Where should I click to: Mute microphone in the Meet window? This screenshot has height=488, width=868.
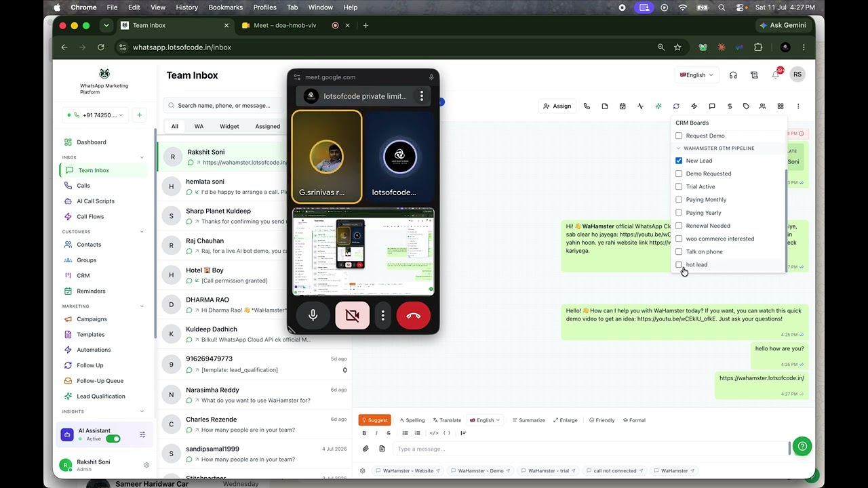(x=313, y=315)
